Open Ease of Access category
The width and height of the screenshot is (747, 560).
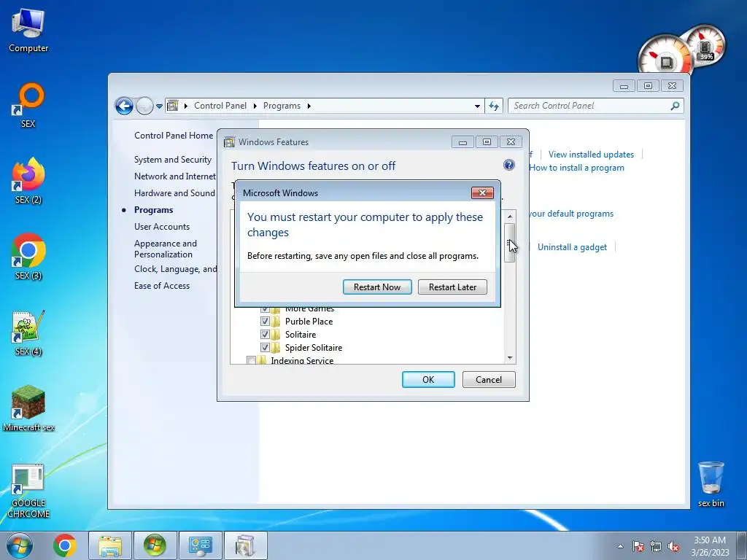(x=161, y=286)
